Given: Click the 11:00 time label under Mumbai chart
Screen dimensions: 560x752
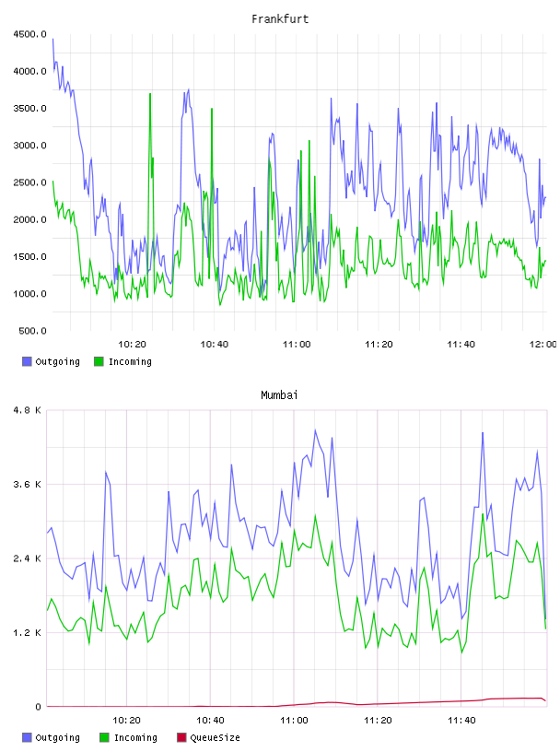Looking at the screenshot, I should click(x=294, y=721).
